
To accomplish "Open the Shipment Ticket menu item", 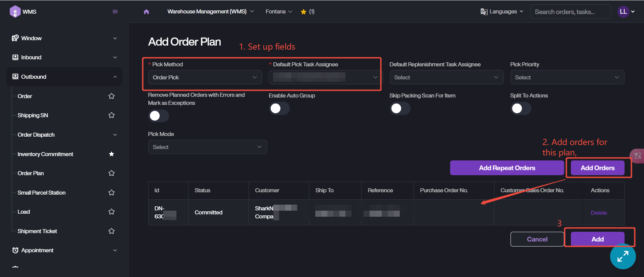I will 37,231.
